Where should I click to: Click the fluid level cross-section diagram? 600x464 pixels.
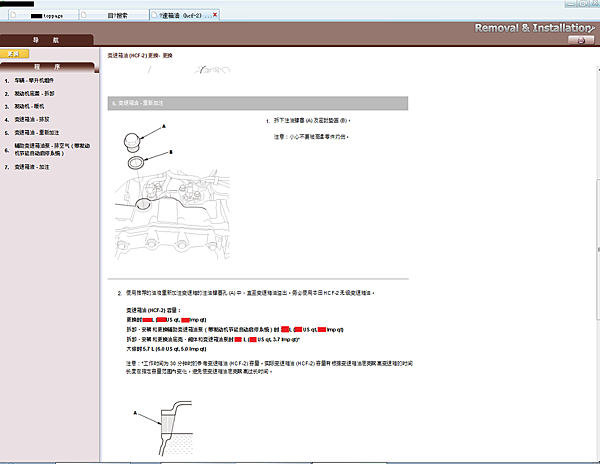(x=163, y=428)
